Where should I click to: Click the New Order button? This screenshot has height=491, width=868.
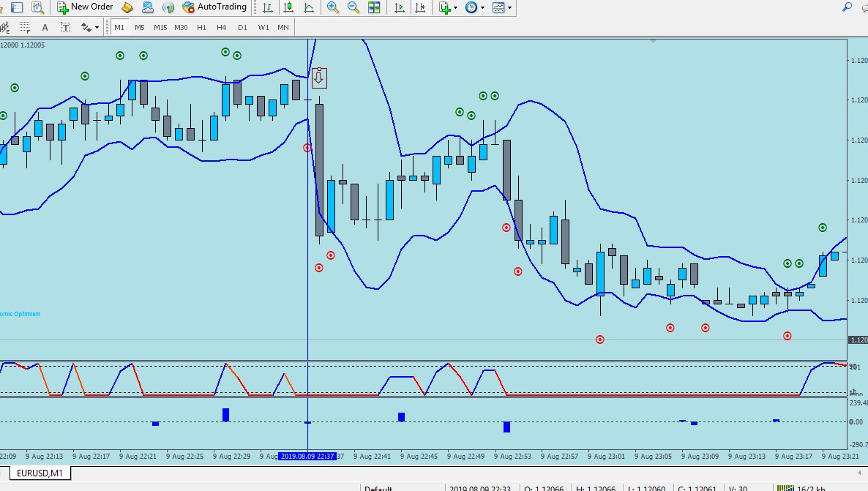85,7
